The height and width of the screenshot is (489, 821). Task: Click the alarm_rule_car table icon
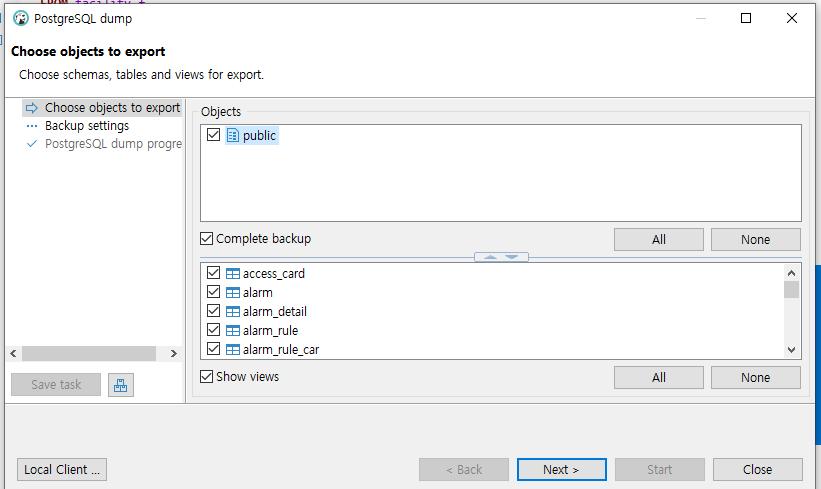coord(233,350)
